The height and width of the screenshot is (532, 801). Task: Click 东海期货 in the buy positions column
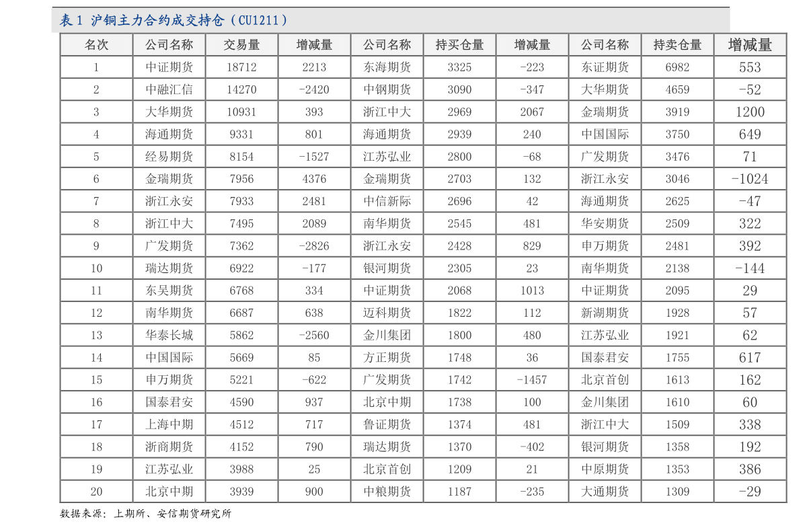387,67
